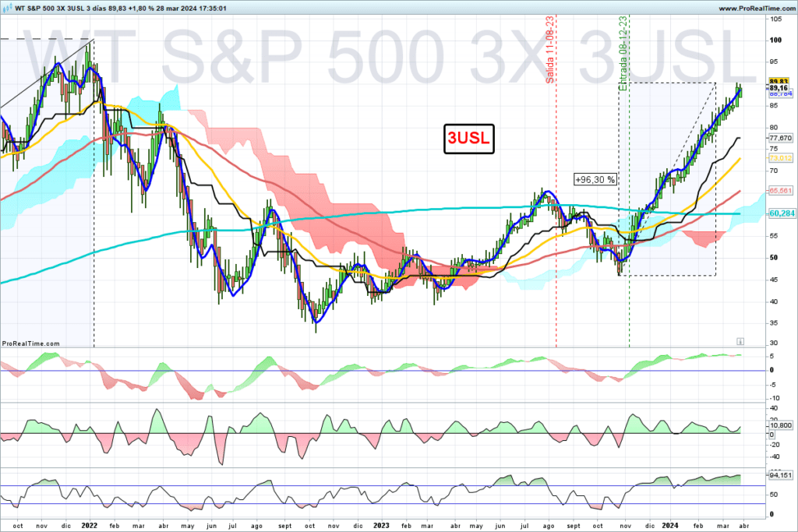
Task: Open the www.ProRealTime.com link
Action: click(756, 8)
